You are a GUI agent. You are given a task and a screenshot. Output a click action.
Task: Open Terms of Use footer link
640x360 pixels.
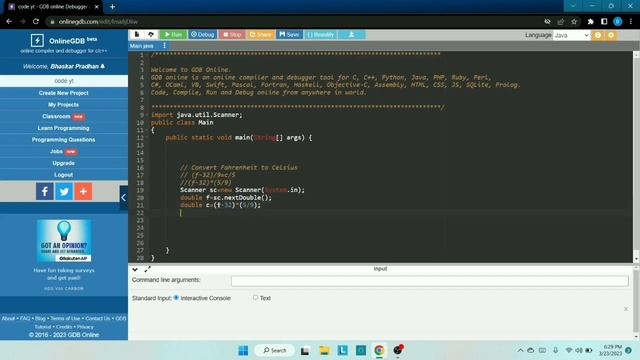point(65,318)
